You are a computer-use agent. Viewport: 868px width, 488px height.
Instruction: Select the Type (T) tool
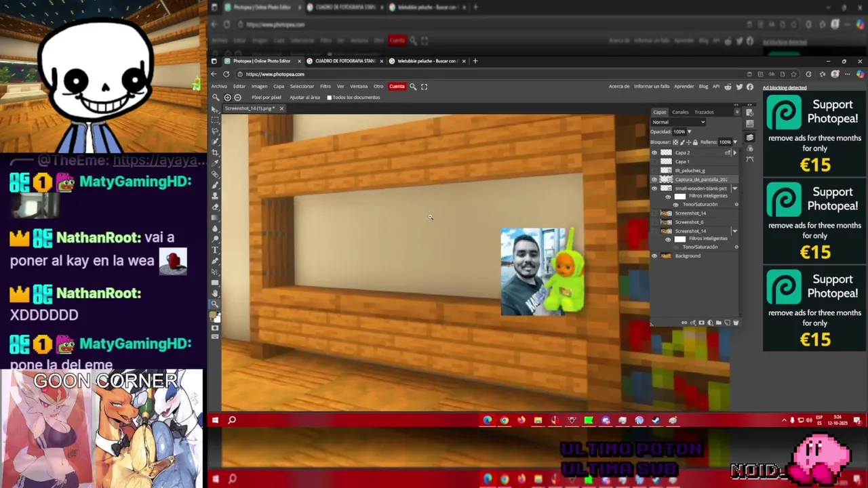tap(215, 249)
